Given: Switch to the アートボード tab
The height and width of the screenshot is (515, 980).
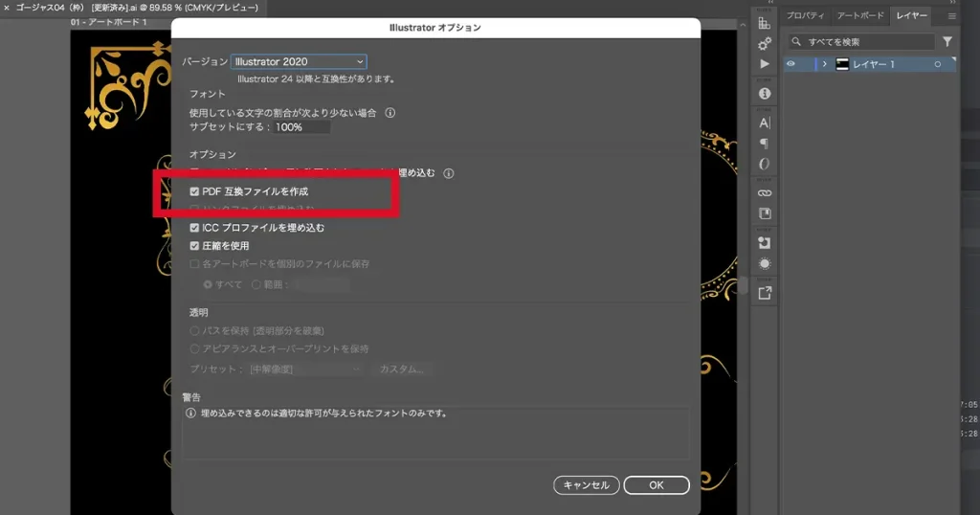Looking at the screenshot, I should click(x=859, y=16).
